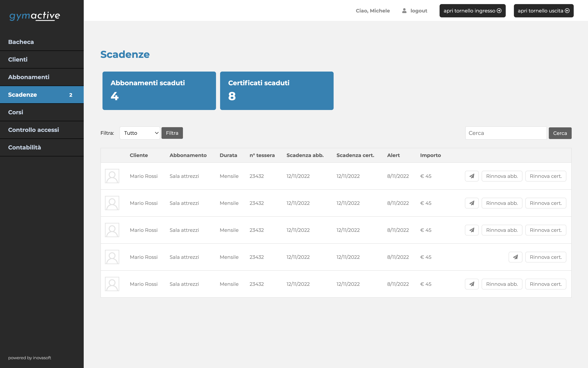Click the Importo column header
The image size is (588, 368).
(431, 155)
